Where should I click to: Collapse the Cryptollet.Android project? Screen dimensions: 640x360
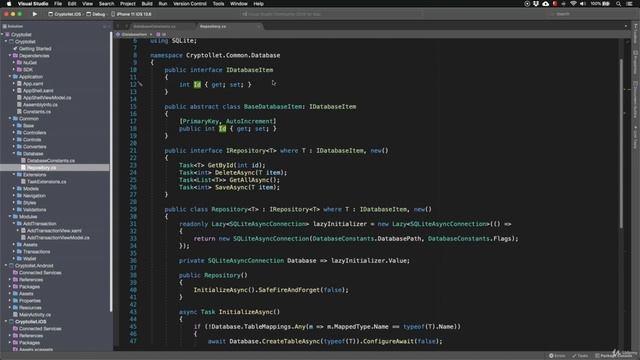click(6, 265)
